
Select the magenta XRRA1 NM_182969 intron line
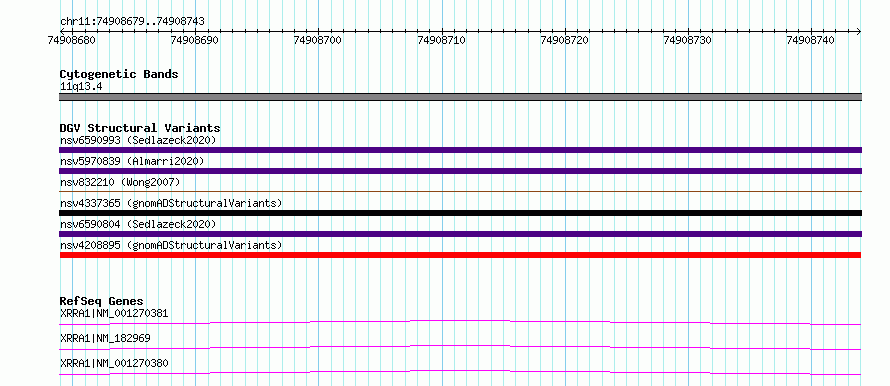(x=460, y=347)
